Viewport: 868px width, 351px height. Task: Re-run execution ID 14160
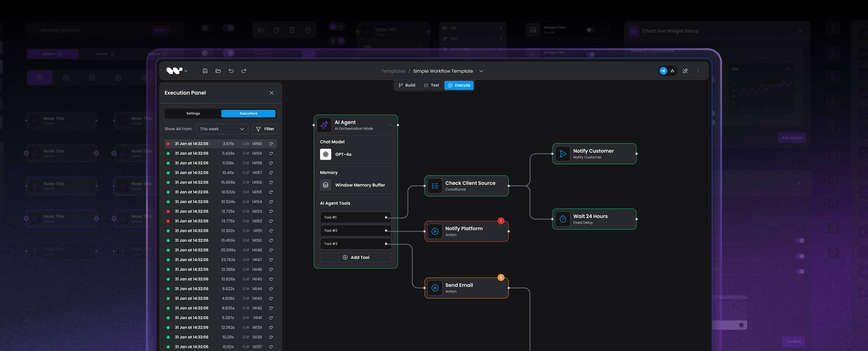271,144
